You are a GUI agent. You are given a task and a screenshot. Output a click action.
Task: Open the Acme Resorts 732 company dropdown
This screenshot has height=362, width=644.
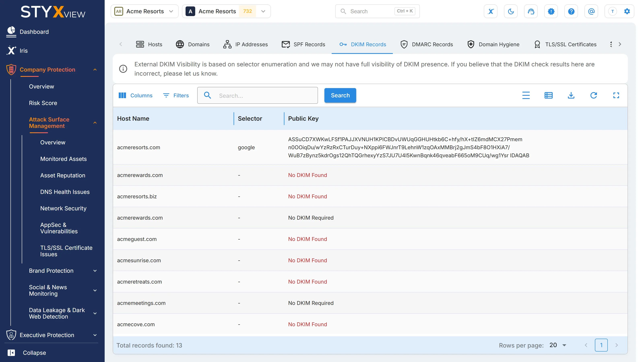226,11
